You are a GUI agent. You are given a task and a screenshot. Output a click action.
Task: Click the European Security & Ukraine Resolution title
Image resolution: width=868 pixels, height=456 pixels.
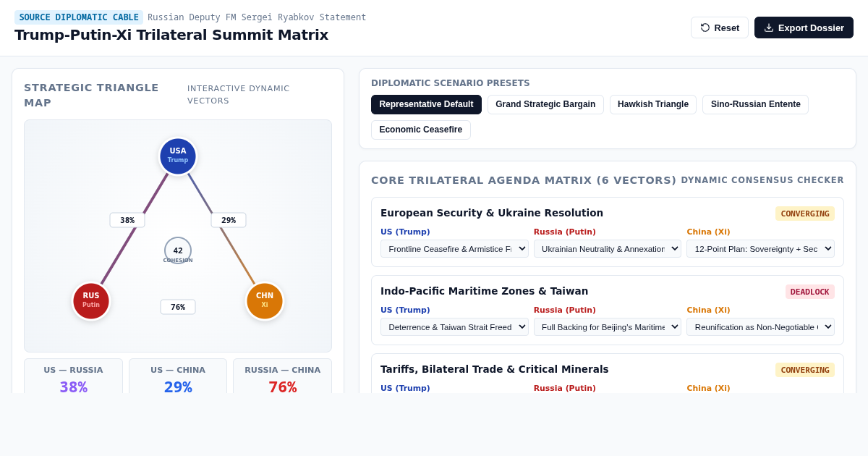492,213
